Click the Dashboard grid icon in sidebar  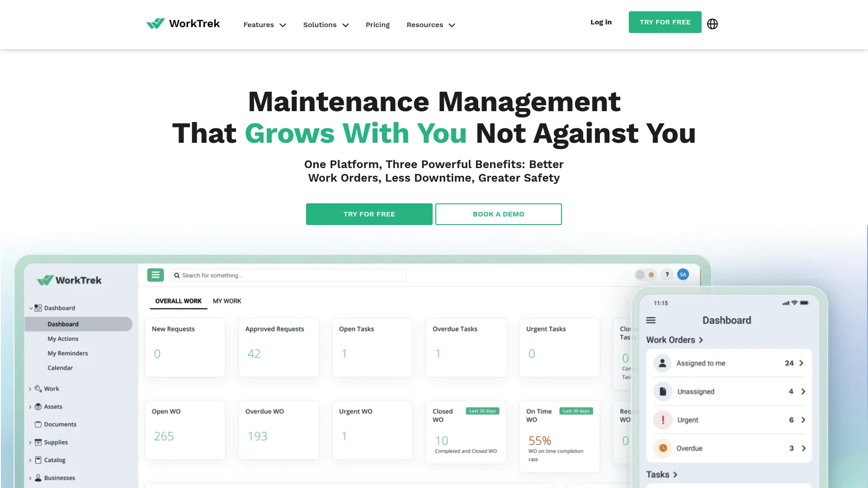[x=38, y=308]
